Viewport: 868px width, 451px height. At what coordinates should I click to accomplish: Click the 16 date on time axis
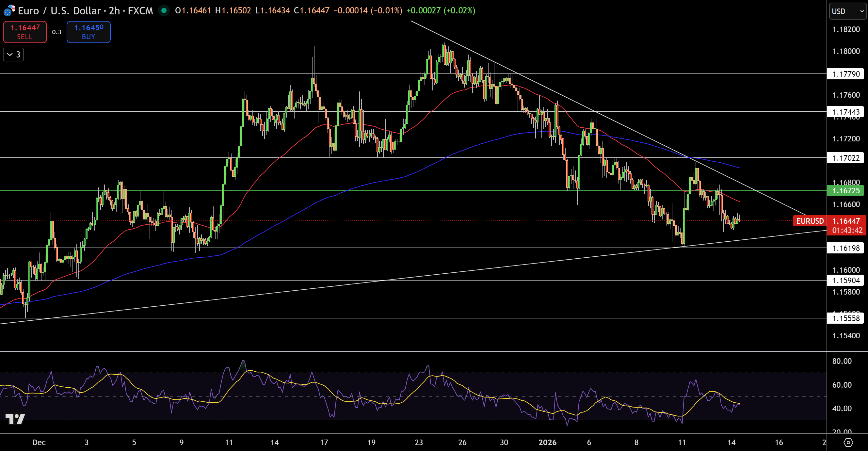[x=779, y=442]
